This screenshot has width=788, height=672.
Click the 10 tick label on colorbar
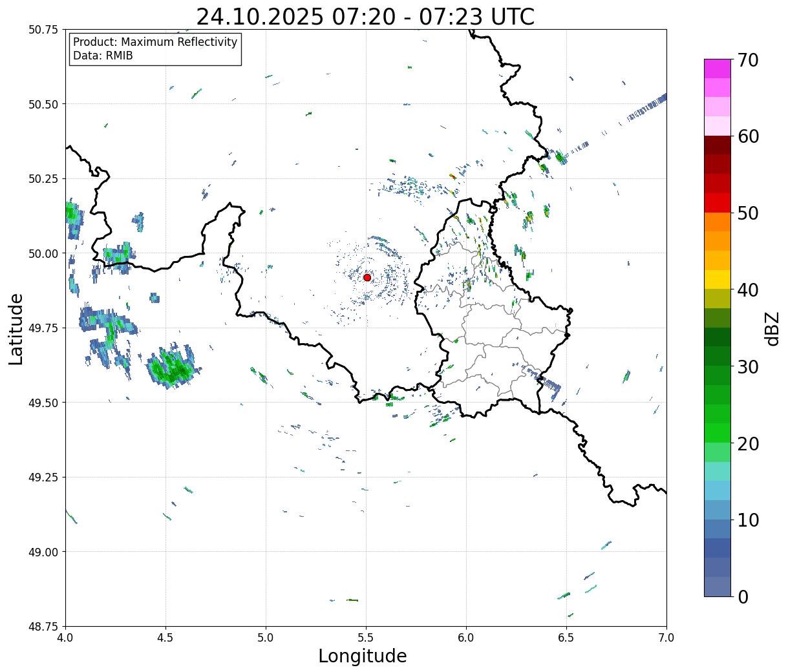(747, 520)
